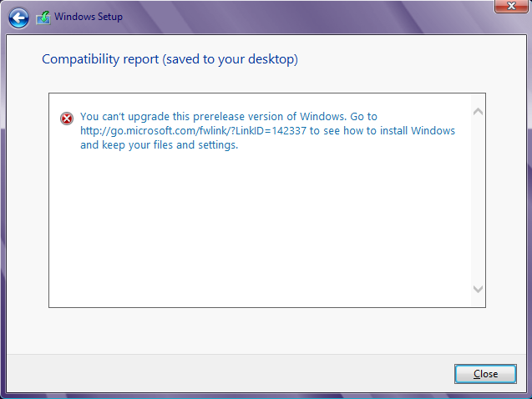This screenshot has height=399, width=532.
Task: Click the red error icon in report
Action: pyautogui.click(x=67, y=119)
